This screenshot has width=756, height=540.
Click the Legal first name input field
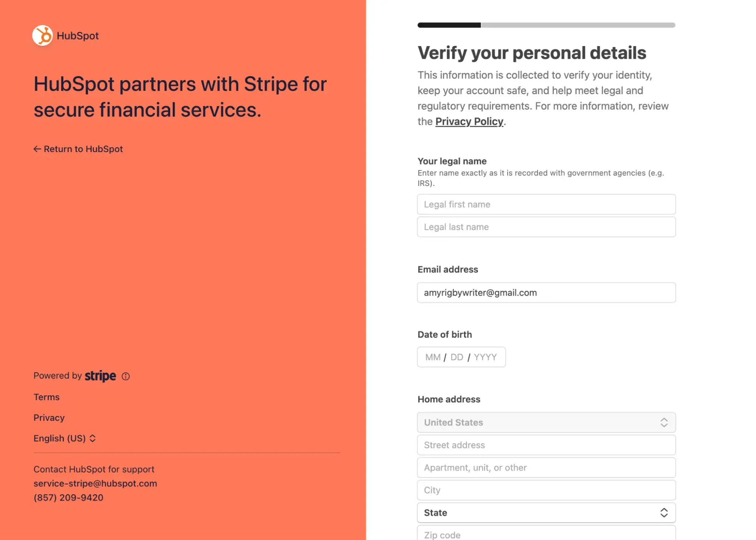pos(546,204)
